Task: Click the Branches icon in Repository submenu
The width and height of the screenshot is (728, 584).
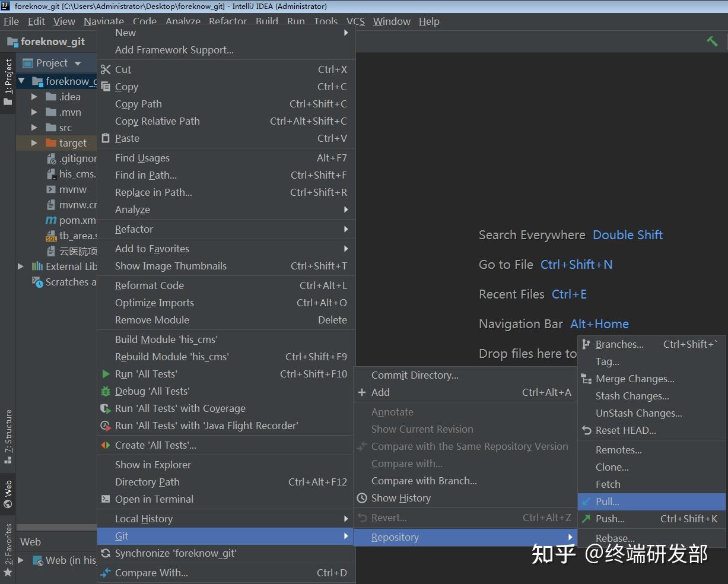Action: coord(586,344)
